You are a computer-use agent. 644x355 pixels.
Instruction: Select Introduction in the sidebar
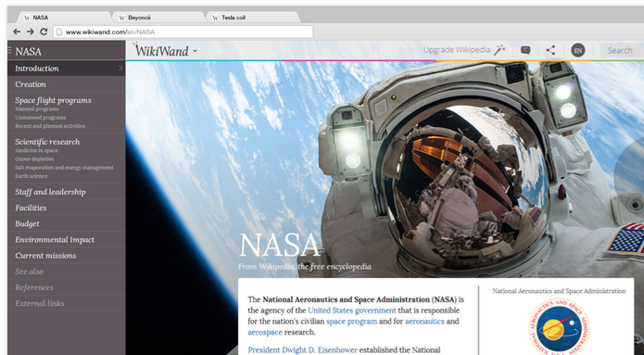(x=66, y=69)
